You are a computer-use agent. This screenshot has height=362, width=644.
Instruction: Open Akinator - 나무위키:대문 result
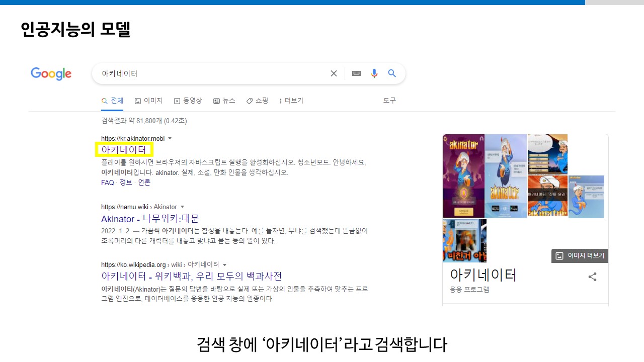tap(150, 219)
